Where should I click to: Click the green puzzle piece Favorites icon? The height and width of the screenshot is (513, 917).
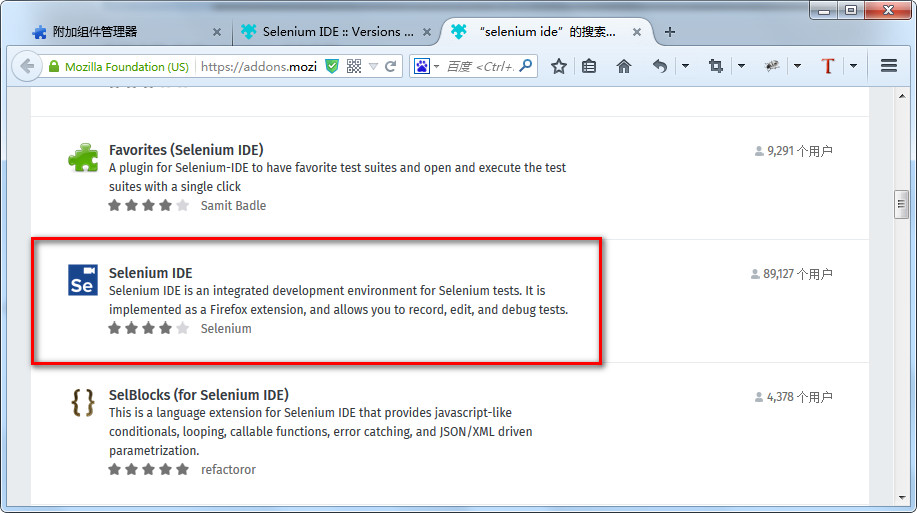(x=83, y=158)
